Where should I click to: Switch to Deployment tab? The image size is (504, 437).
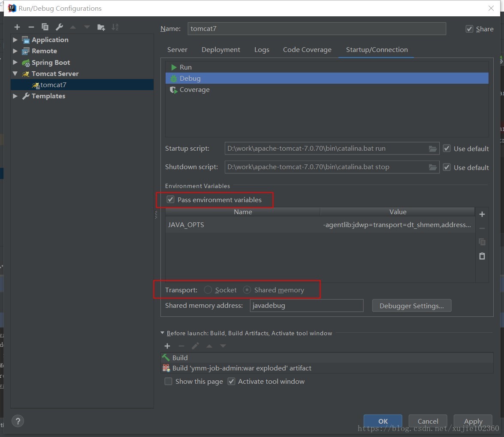(221, 49)
